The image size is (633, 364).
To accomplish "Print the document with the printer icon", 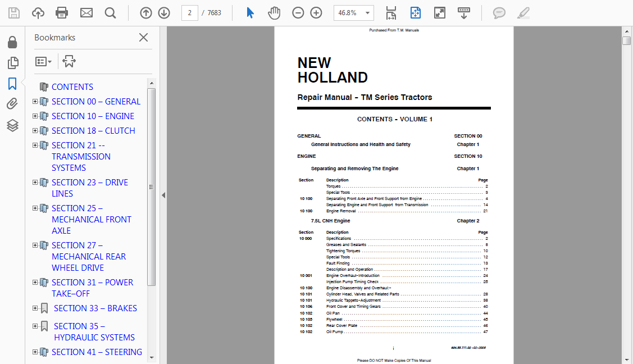I will click(62, 13).
